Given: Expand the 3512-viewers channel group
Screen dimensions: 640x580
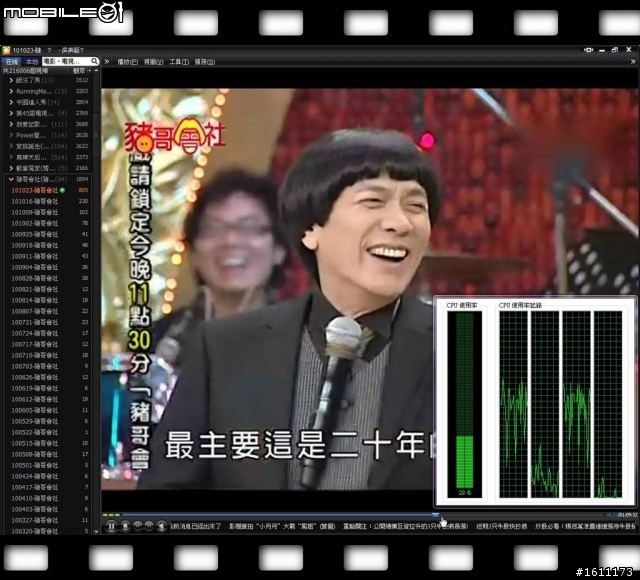Looking at the screenshot, I should [11, 80].
